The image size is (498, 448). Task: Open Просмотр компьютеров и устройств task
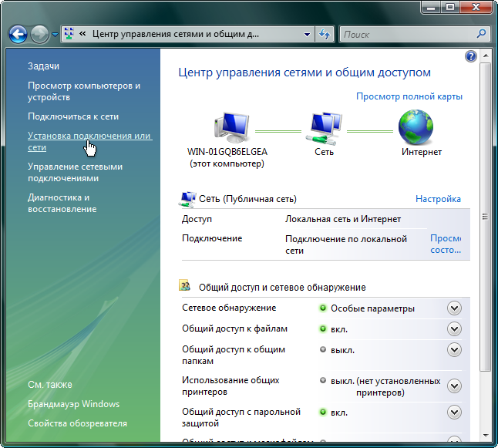pos(84,91)
